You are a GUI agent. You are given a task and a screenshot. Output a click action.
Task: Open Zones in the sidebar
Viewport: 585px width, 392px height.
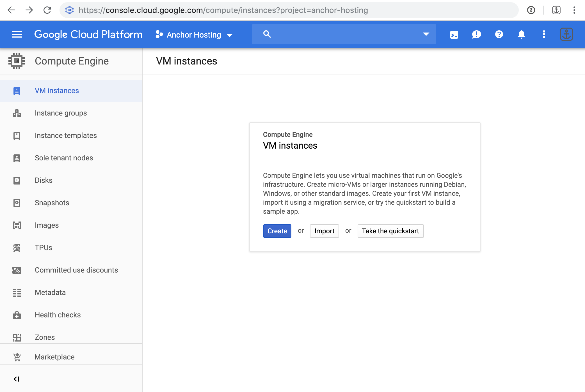tap(71, 337)
